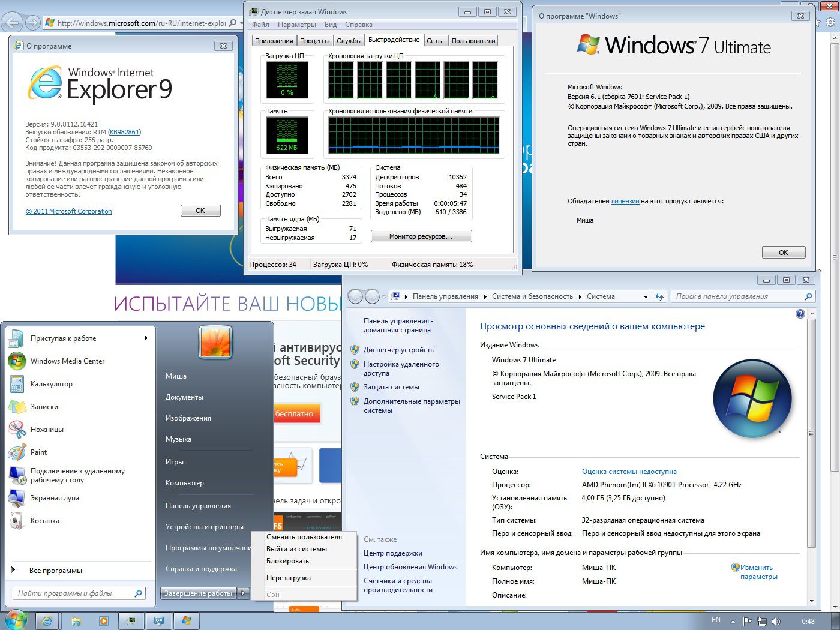Select Сменить пользователя option
The height and width of the screenshot is (630, 840).
coord(304,537)
